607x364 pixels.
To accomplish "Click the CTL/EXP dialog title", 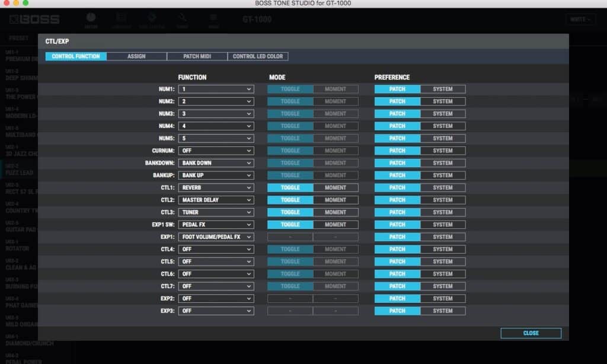I will 57,41.
